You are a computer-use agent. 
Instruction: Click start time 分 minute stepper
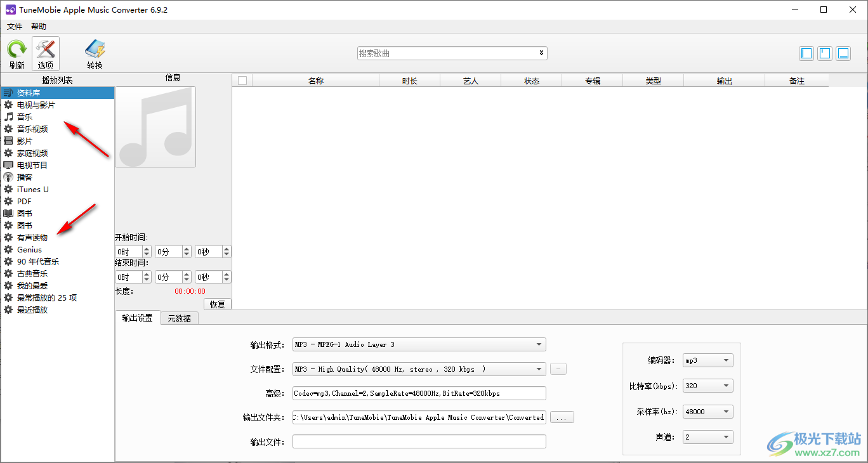(x=187, y=252)
